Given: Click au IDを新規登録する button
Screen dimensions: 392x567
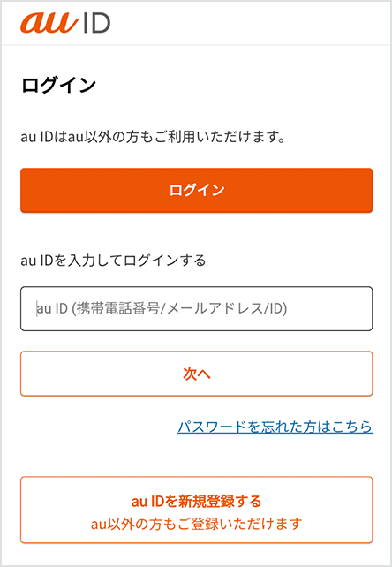Looking at the screenshot, I should (x=196, y=510).
